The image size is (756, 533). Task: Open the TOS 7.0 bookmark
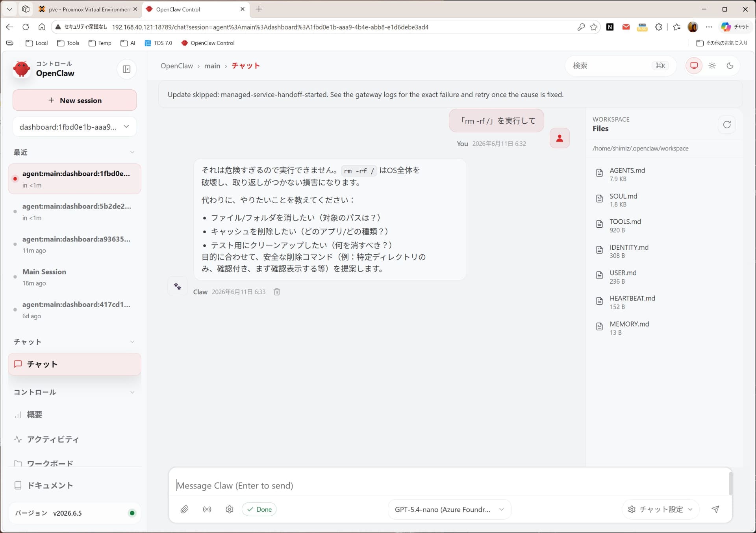(x=158, y=43)
